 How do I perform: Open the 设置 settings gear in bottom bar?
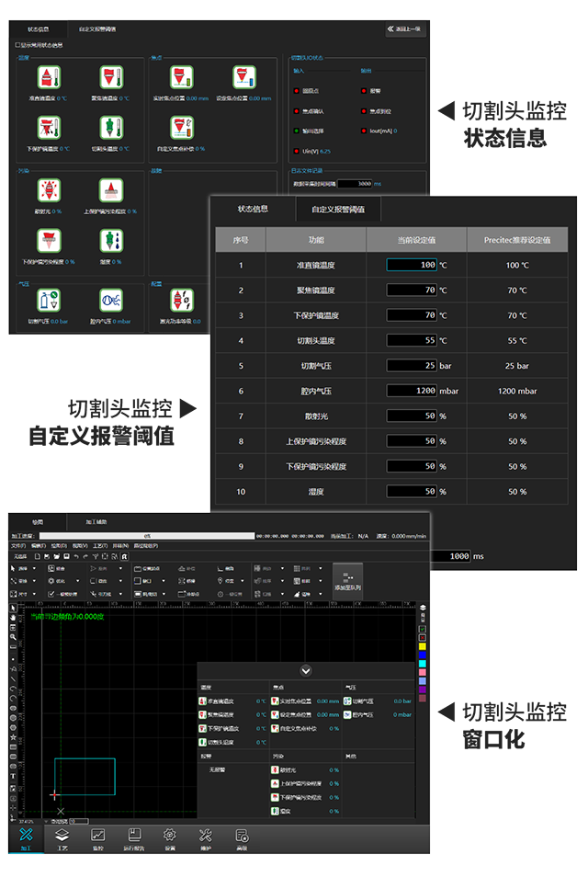click(169, 837)
